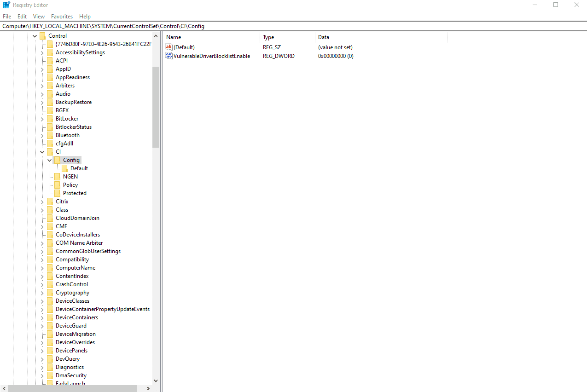Expand the Class key

pyautogui.click(x=42, y=209)
